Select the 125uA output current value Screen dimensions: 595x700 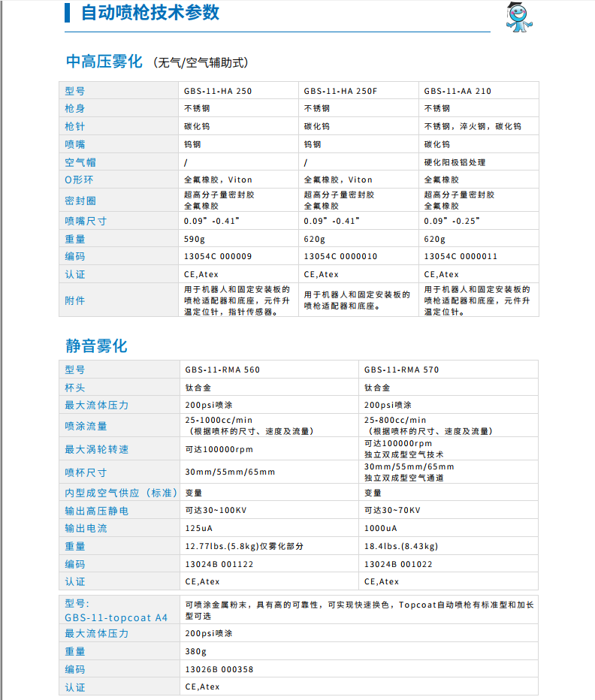coord(199,528)
